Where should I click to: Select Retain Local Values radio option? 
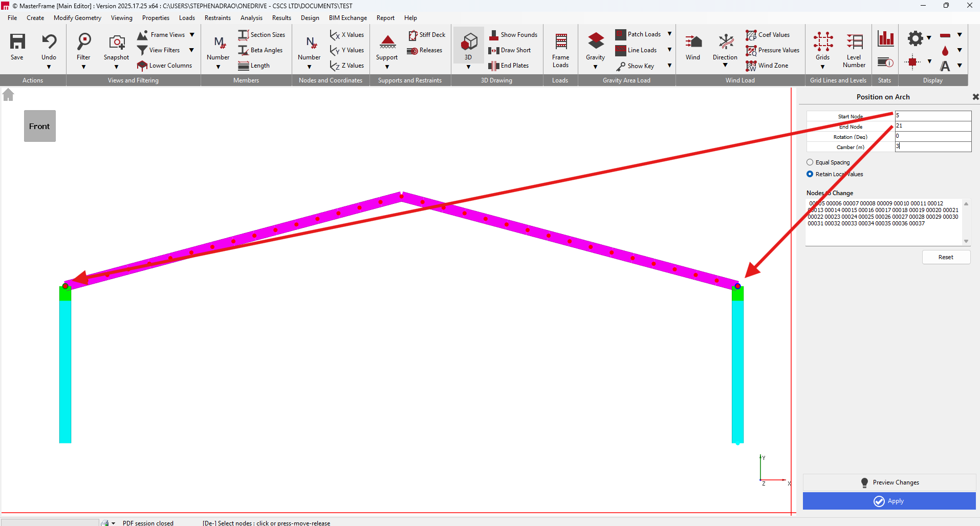[x=810, y=174]
